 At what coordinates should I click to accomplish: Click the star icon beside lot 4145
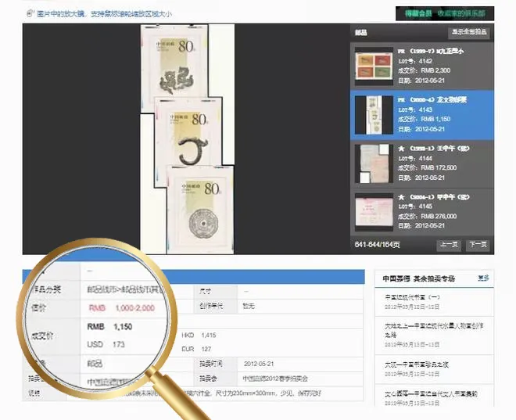pos(401,197)
